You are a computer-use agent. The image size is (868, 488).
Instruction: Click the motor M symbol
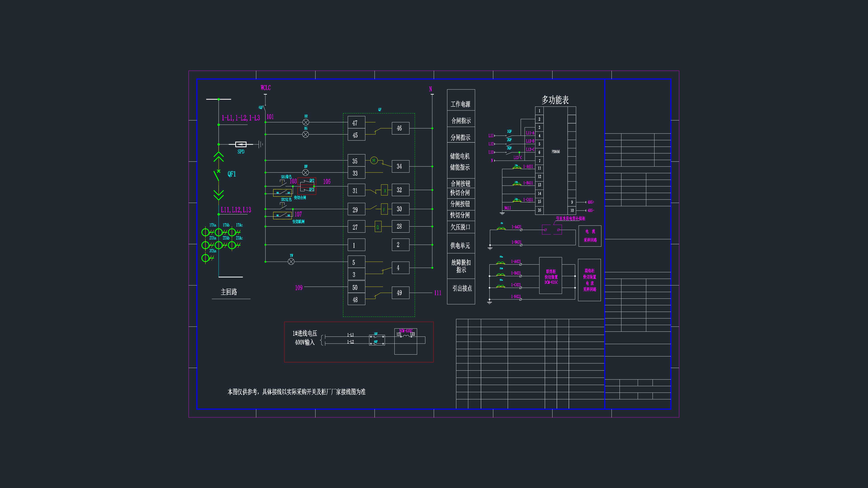(x=374, y=161)
